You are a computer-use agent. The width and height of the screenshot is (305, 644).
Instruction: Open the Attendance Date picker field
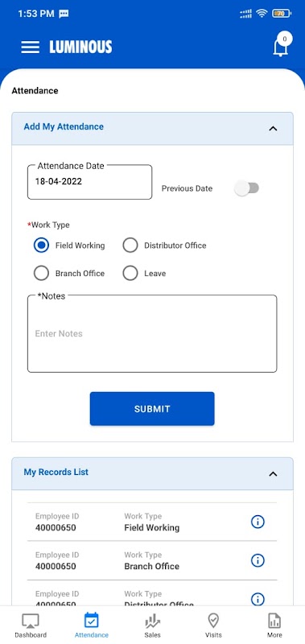(89, 182)
